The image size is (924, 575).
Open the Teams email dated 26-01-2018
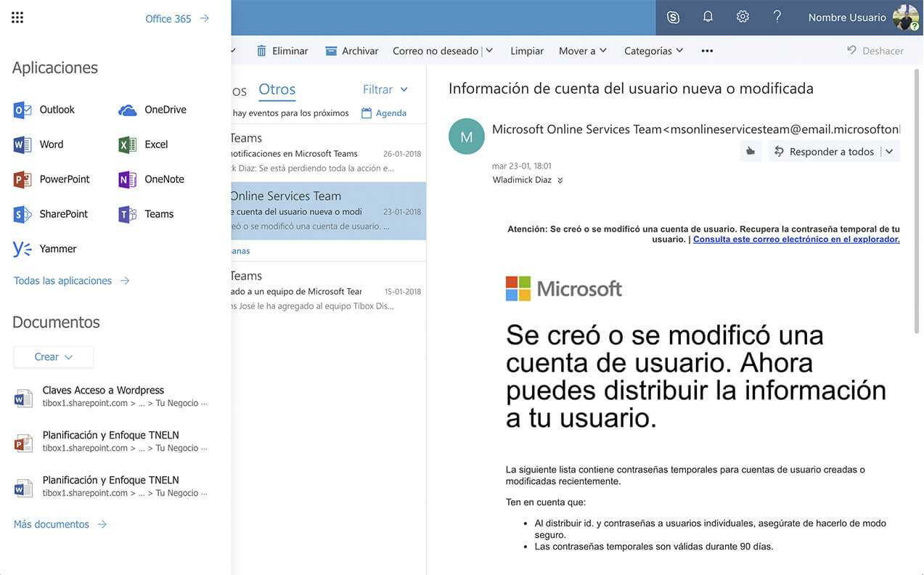[329, 153]
